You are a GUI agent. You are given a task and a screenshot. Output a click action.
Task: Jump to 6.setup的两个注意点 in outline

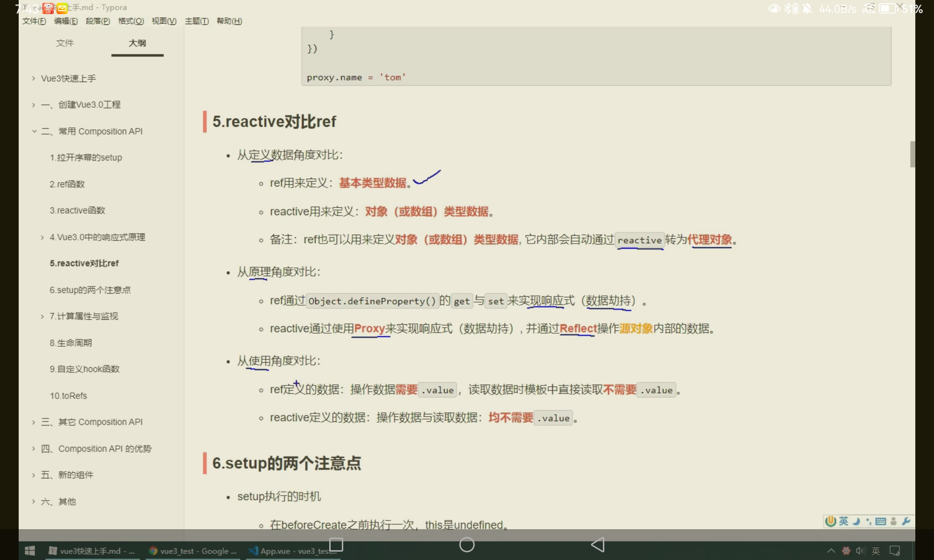tap(90, 290)
